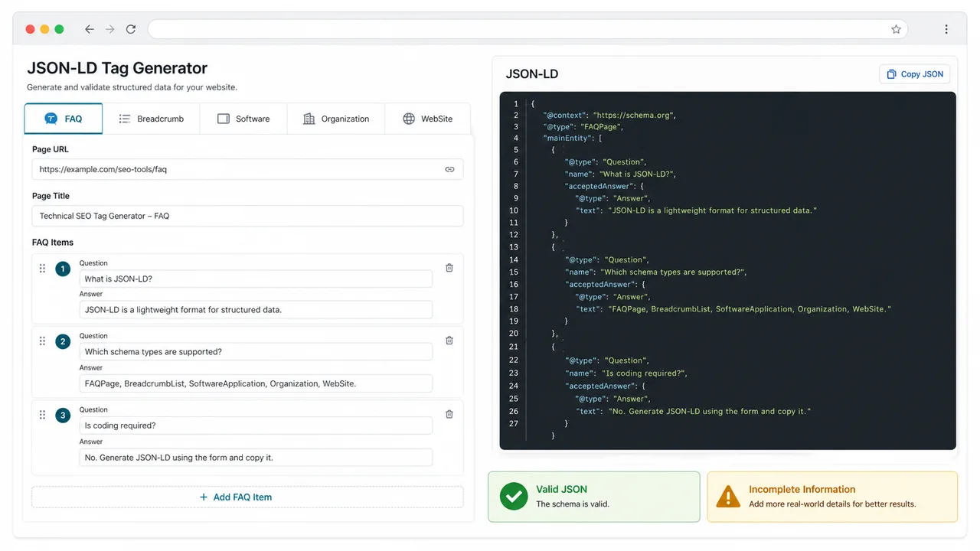
Task: Click the 'FAQ Items' section label
Action: (53, 243)
